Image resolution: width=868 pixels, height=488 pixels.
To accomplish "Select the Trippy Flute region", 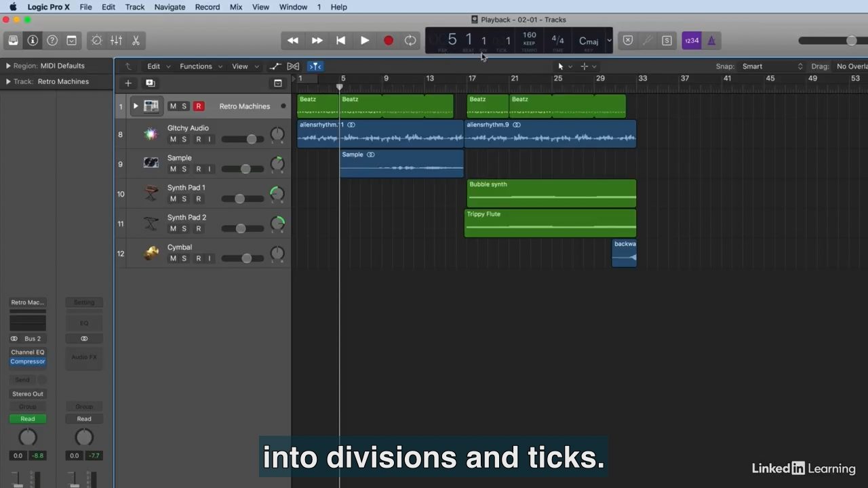I will click(550, 223).
